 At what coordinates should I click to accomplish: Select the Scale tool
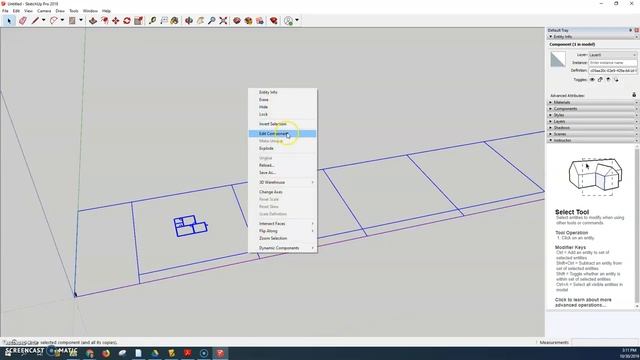(x=138, y=20)
